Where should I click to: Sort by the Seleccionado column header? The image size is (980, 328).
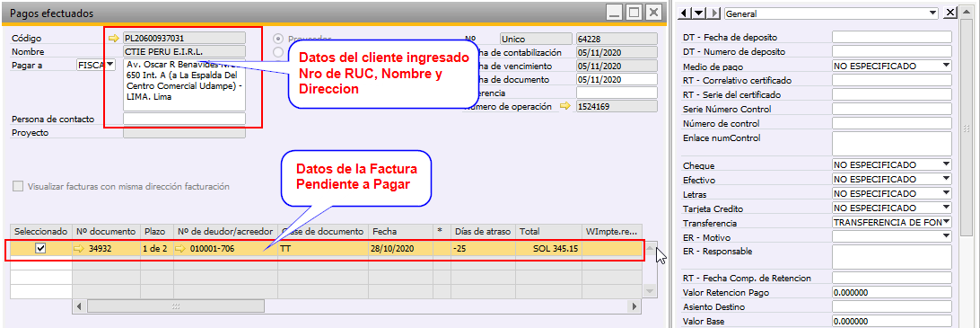tap(41, 231)
